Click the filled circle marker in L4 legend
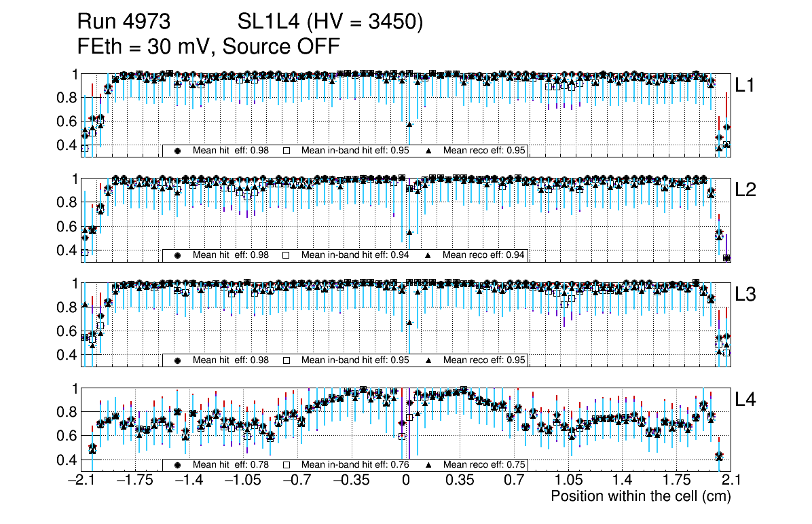This screenshot has width=812, height=524. [x=178, y=466]
